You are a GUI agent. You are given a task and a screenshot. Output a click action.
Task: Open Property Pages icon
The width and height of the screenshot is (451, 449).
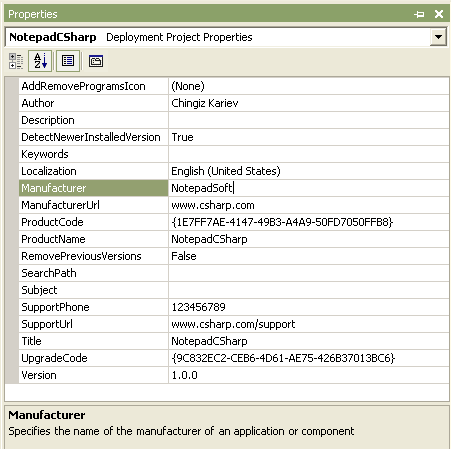click(96, 61)
